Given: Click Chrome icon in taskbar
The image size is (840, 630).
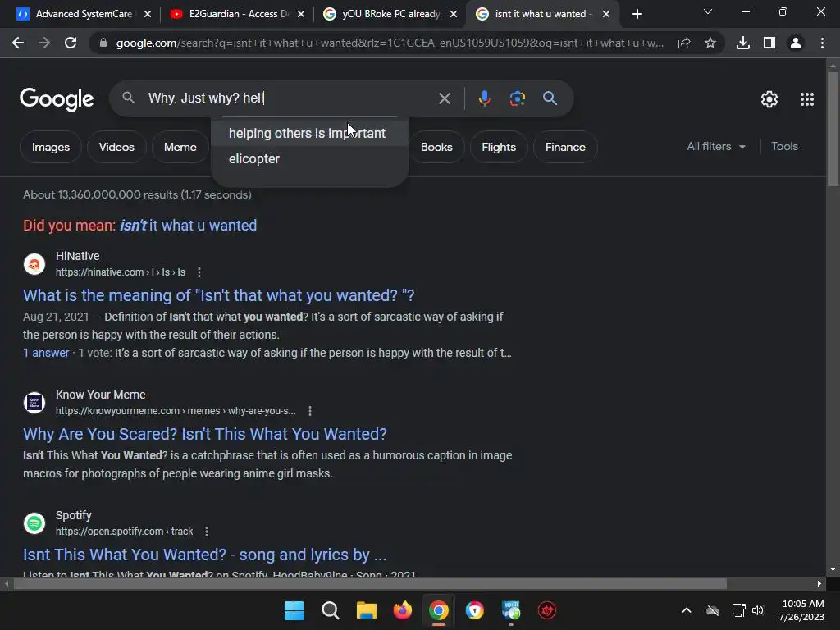Looking at the screenshot, I should pos(439,610).
